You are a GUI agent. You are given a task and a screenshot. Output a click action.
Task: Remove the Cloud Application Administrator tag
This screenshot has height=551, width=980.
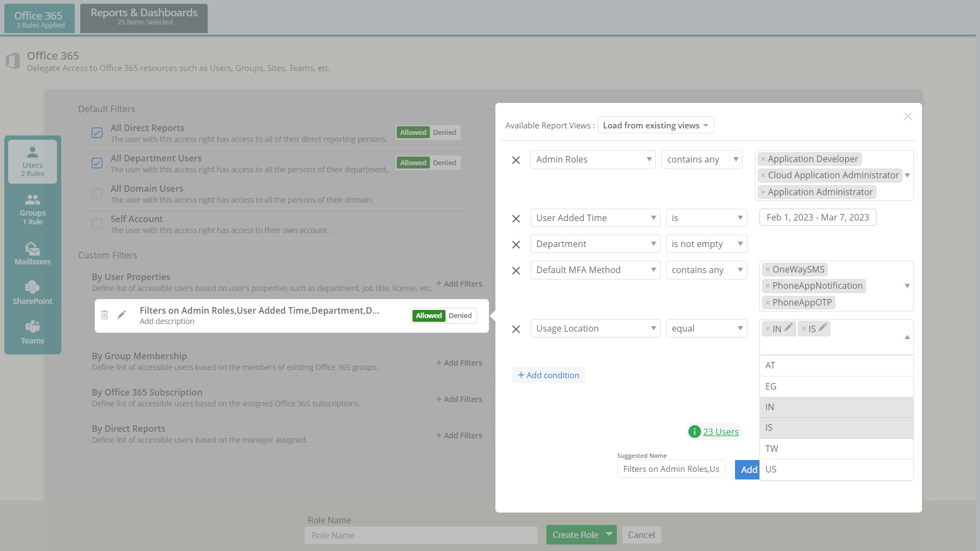pyautogui.click(x=764, y=175)
